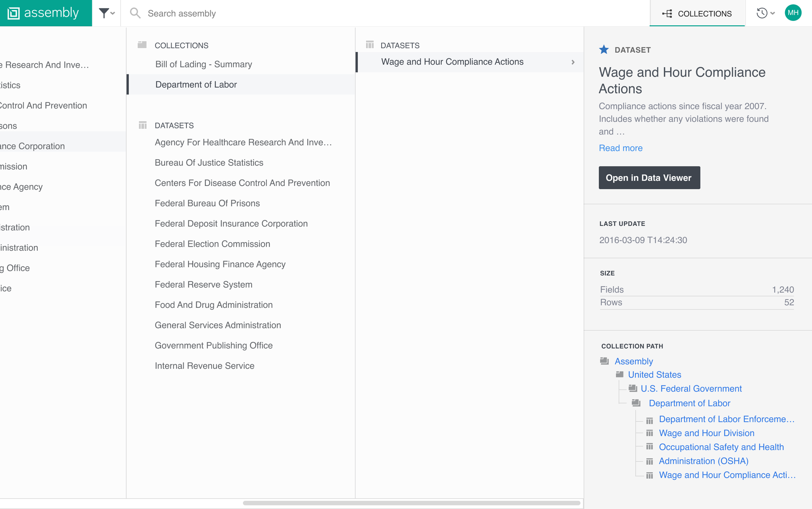
Task: Click stacked folder icon next to Assembly
Action: click(x=604, y=361)
